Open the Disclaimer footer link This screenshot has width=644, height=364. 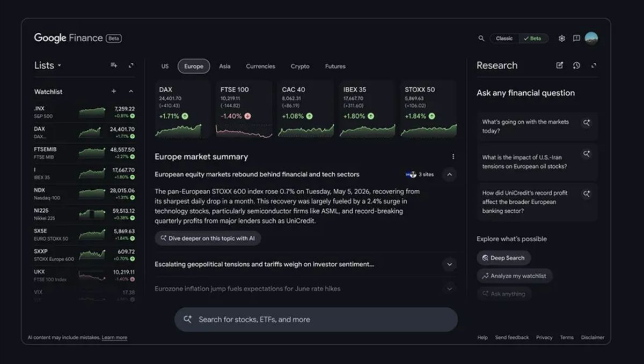(592, 338)
